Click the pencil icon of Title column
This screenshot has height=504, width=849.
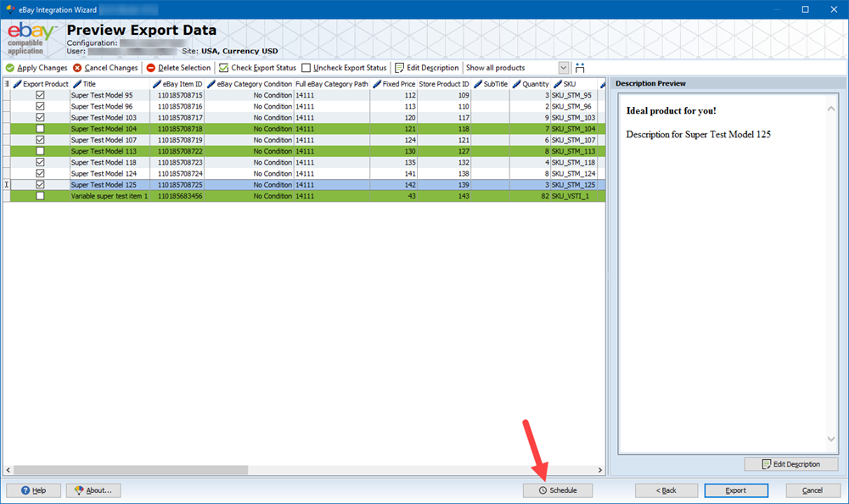(x=77, y=84)
